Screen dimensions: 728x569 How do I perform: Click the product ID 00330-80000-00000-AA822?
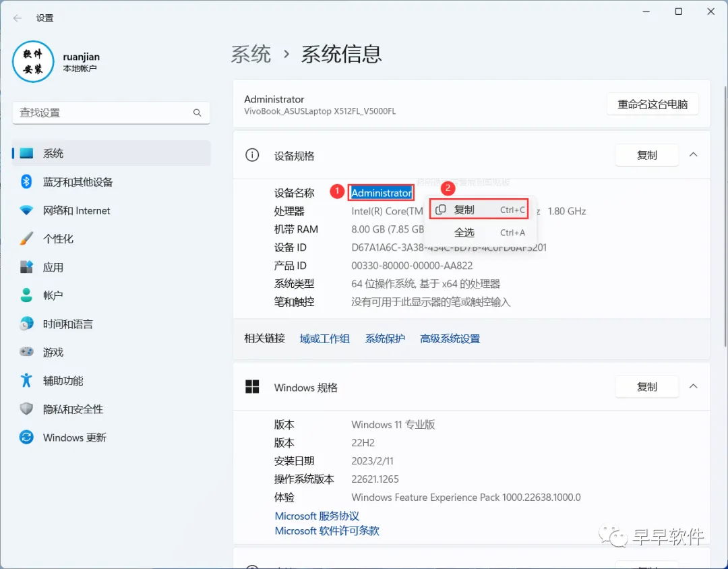pos(412,266)
